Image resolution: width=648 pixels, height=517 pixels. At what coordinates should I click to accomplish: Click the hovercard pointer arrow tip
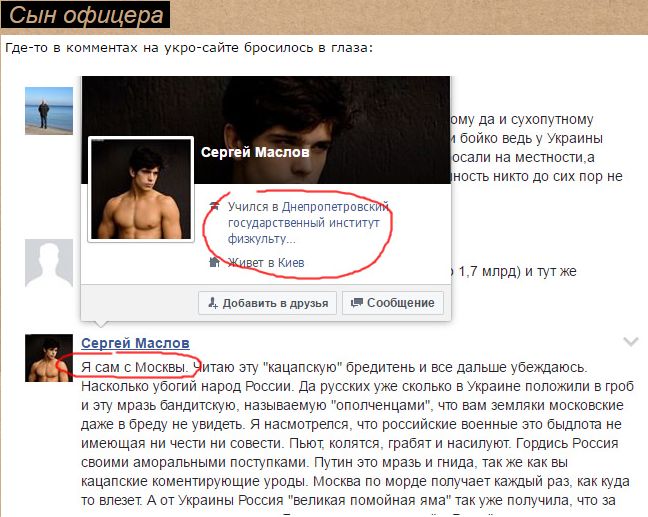[100, 324]
